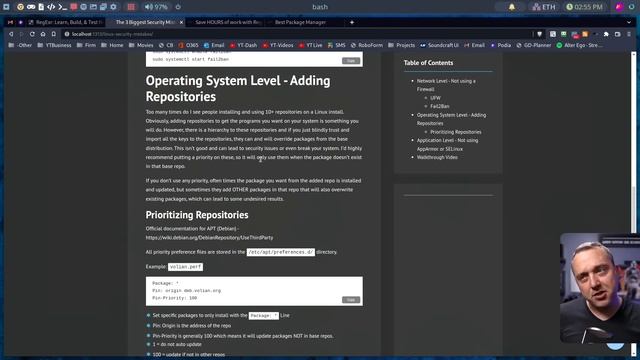Jump to Prioritizing Repositories contents entry

point(456,132)
